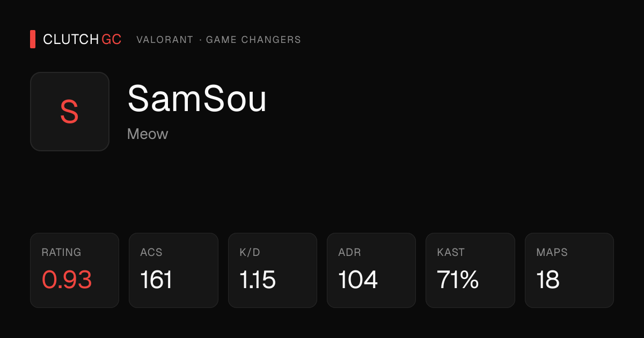Click the red S avatar tile
The image size is (644, 338).
[x=70, y=112]
